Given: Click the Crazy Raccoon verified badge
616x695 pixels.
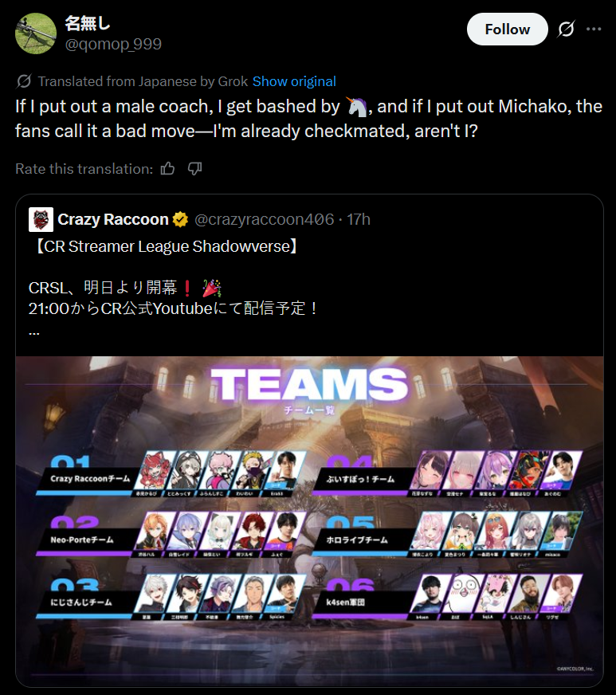Looking at the screenshot, I should click(180, 219).
